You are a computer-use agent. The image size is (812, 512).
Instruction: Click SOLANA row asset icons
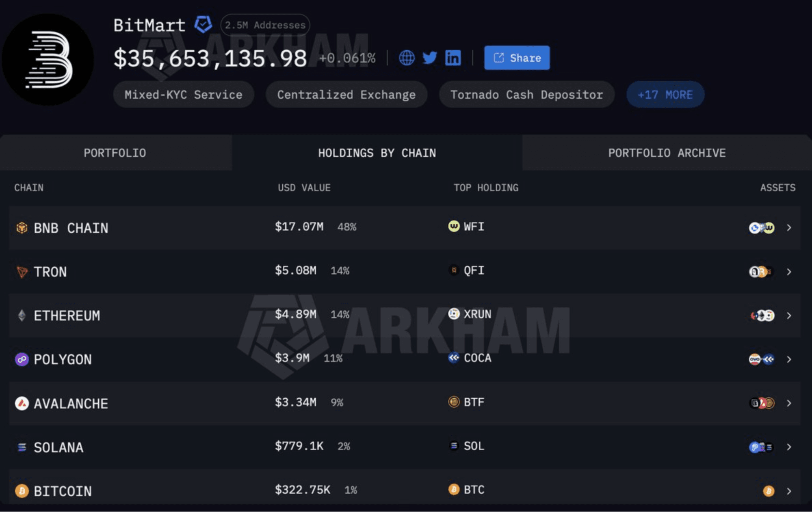coord(761,447)
